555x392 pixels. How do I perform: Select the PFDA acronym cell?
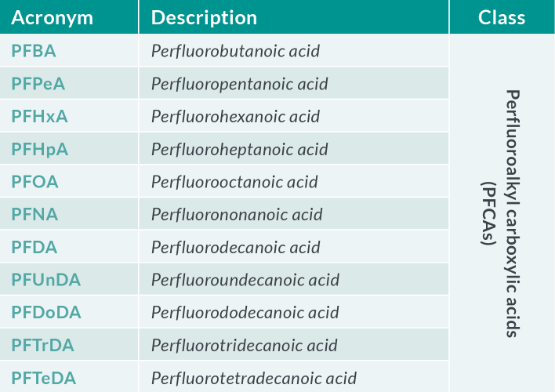coord(69,247)
